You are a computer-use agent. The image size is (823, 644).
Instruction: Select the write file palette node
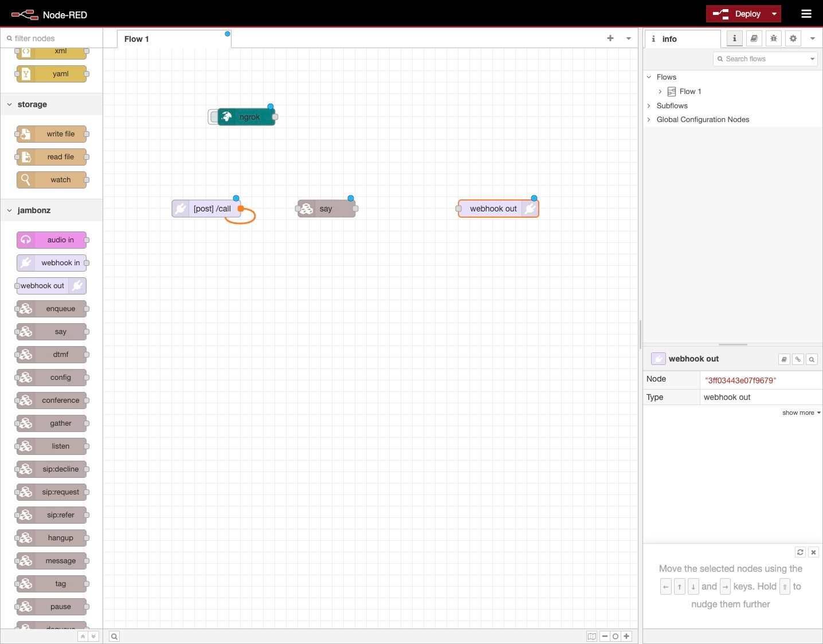[52, 134]
